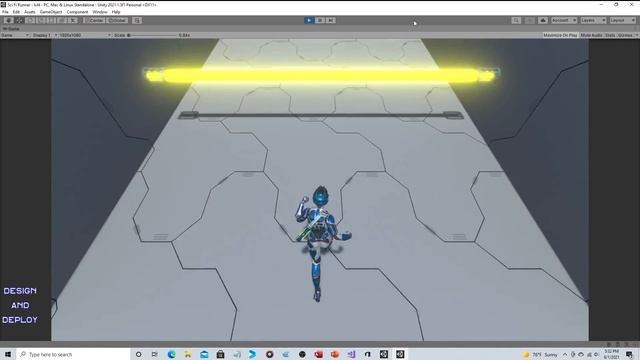Open PowerPoint from taskbar
This screenshot has width=640, height=360.
click(x=335, y=354)
